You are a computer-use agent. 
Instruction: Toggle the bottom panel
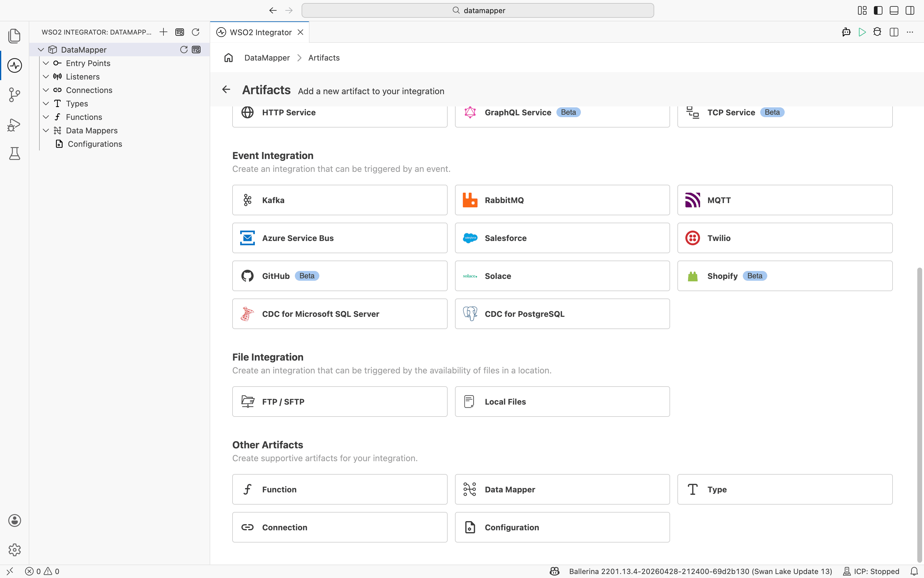pos(894,10)
